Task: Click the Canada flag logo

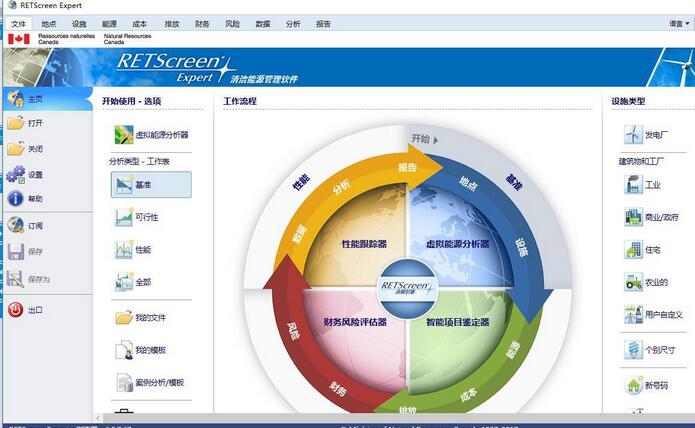Action: point(19,39)
